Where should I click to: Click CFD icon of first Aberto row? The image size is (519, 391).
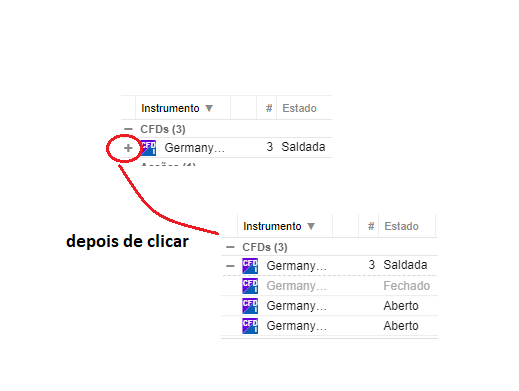250,306
